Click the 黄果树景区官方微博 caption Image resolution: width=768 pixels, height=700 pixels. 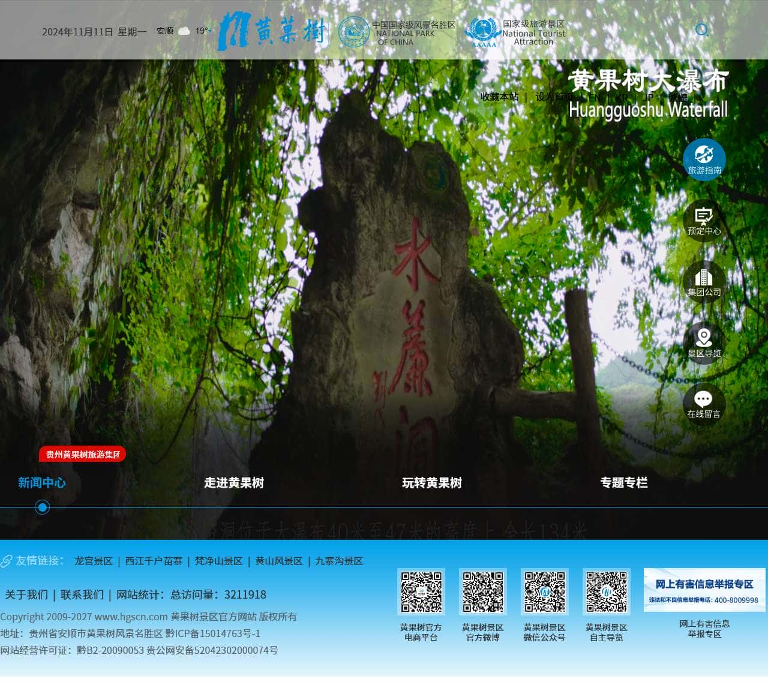[x=483, y=632]
